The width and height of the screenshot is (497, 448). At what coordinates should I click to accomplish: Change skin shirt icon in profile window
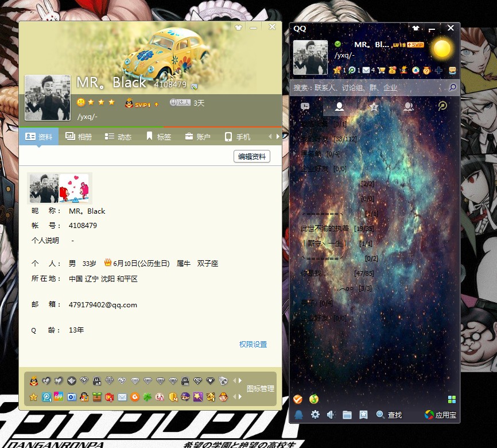click(238, 28)
